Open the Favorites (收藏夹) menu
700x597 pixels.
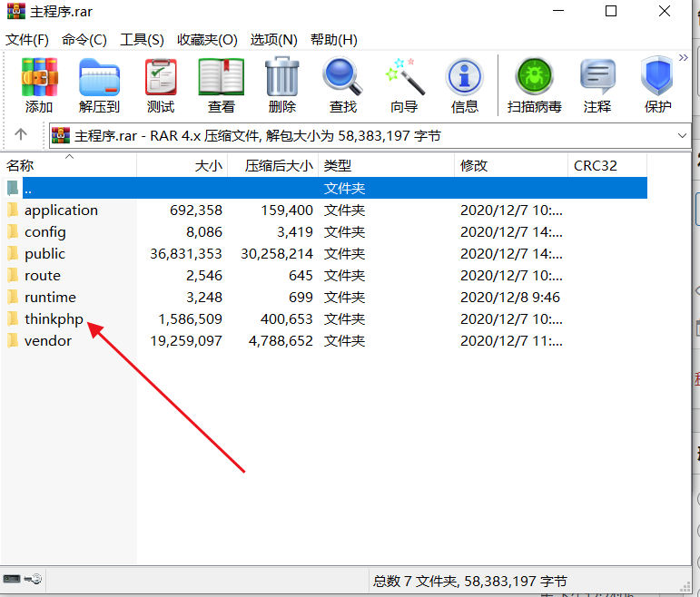[x=207, y=40]
